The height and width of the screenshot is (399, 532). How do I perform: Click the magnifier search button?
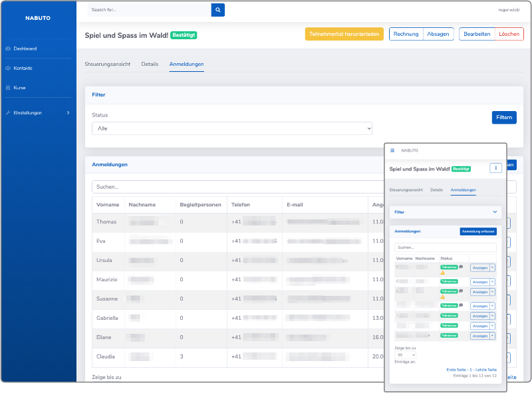coord(218,10)
